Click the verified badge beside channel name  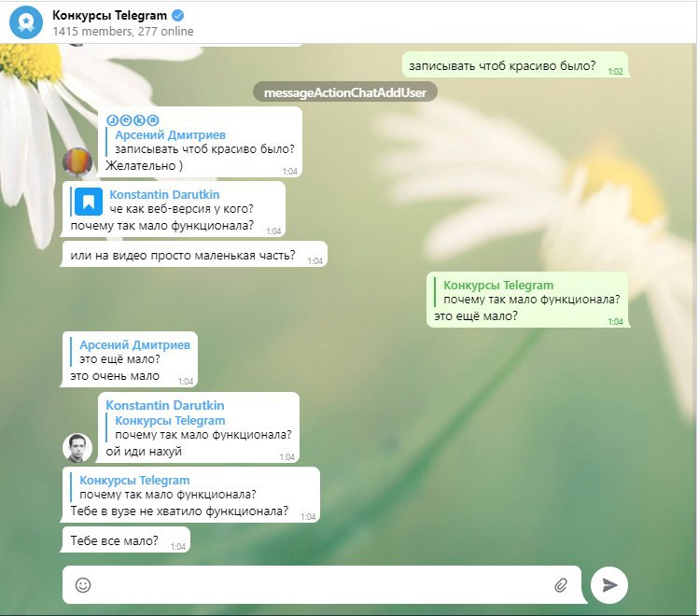point(177,16)
